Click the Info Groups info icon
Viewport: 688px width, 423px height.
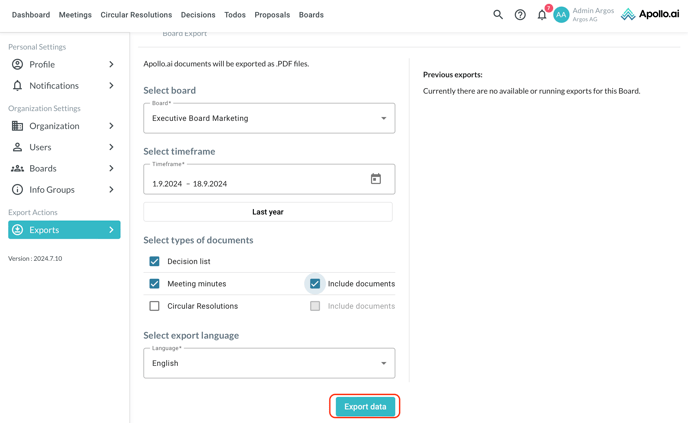(17, 189)
